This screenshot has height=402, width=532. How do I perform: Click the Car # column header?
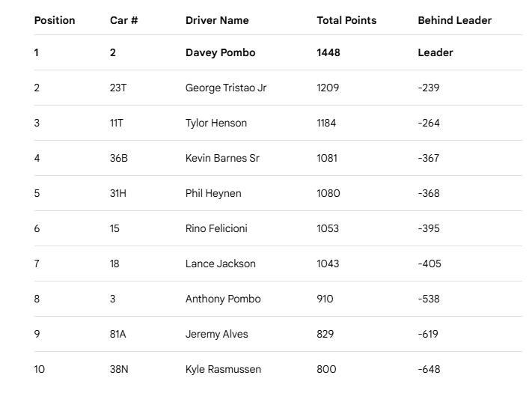[123, 20]
